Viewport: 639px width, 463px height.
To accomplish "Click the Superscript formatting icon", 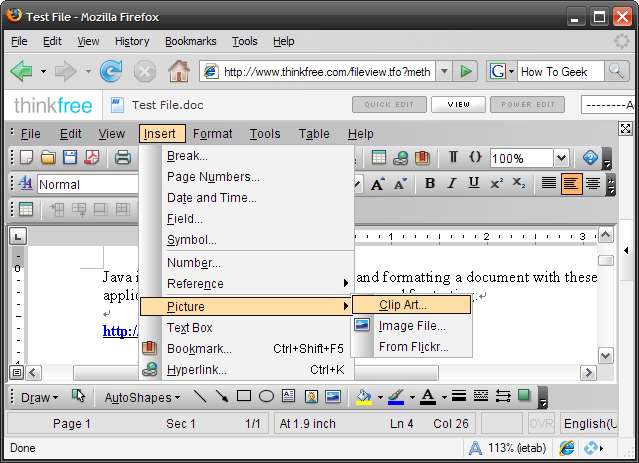I will click(497, 184).
